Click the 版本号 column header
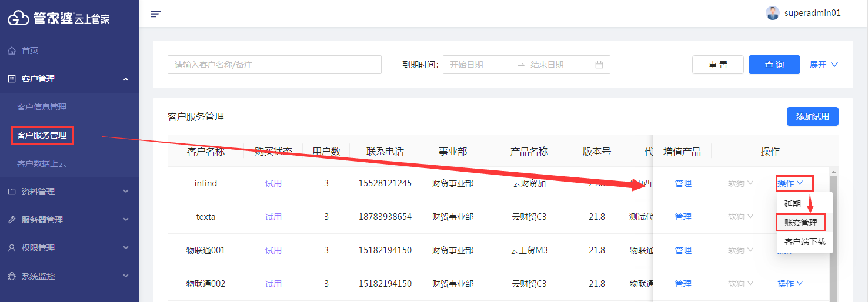868x302 pixels. point(597,152)
